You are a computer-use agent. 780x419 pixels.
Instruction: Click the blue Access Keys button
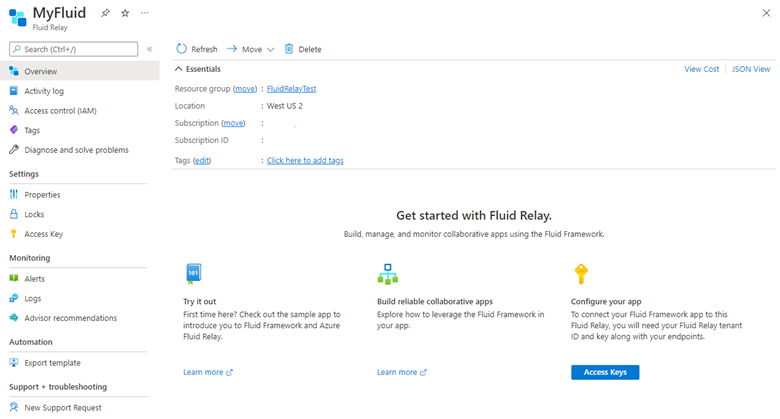(x=605, y=372)
